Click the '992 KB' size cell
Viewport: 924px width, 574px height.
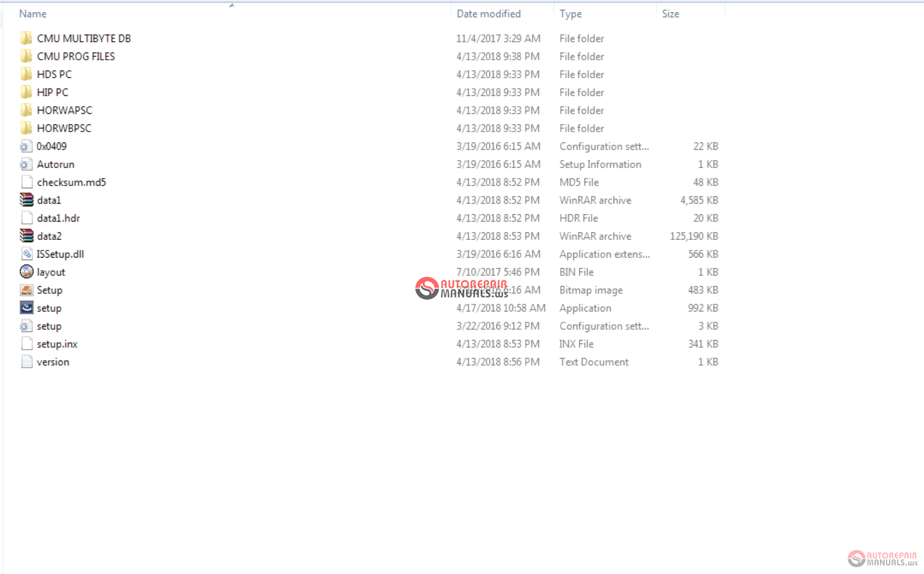703,308
